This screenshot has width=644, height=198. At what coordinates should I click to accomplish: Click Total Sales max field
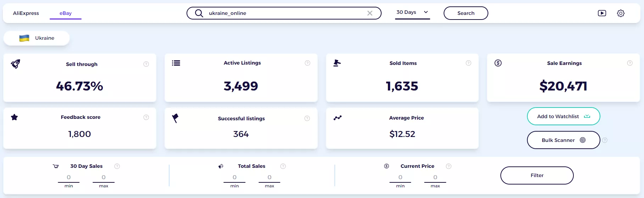click(x=270, y=177)
